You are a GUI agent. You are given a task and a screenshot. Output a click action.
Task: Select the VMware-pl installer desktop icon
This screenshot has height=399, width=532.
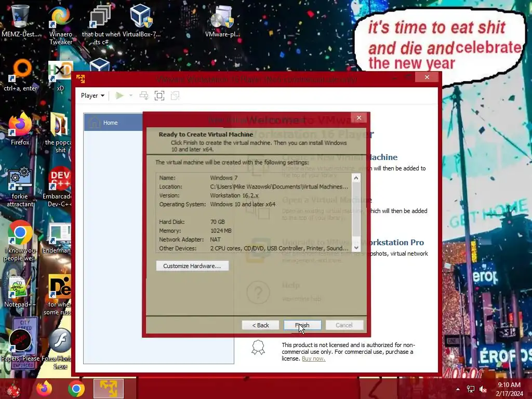pos(222,21)
